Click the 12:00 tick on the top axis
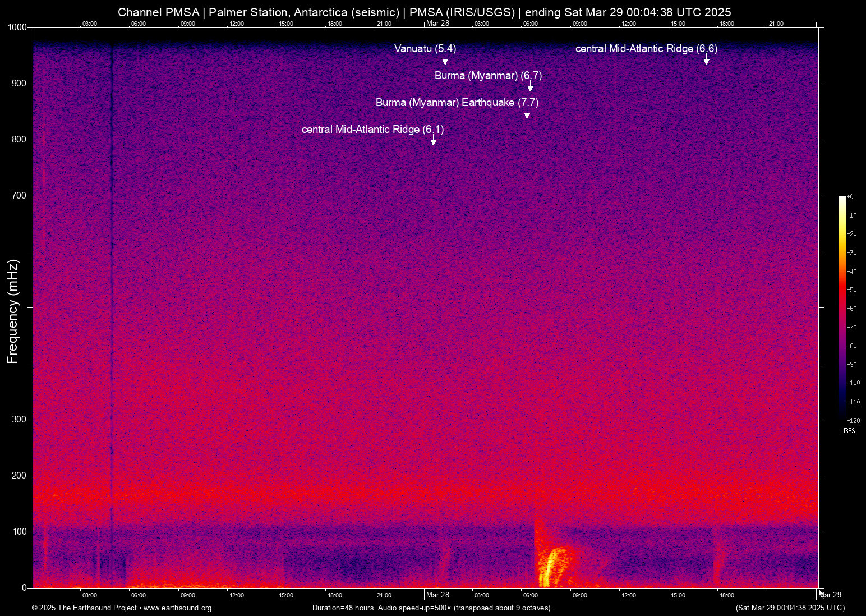866x616 pixels. coord(237,24)
